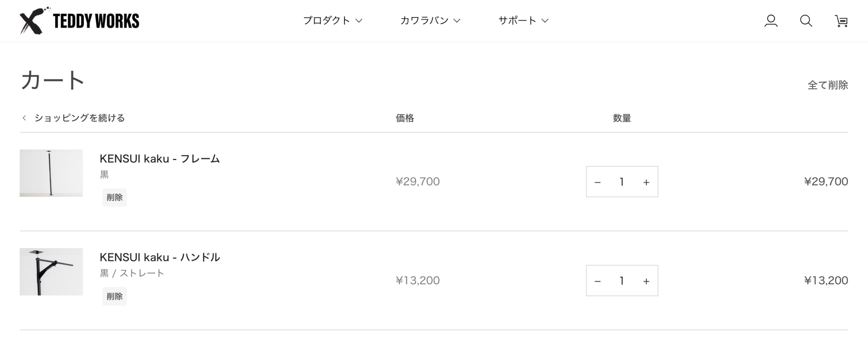
Task: Open the account user icon
Action: click(771, 21)
